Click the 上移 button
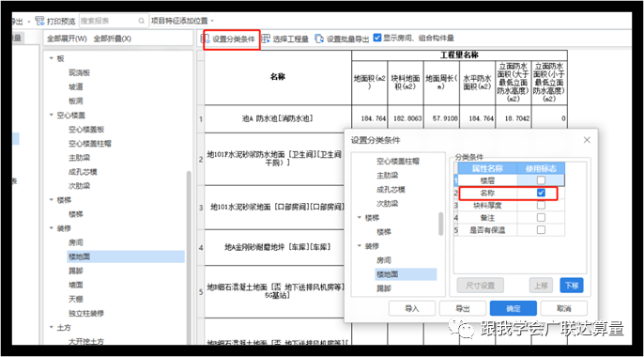Viewport: 644px width, 357px height. click(x=541, y=286)
